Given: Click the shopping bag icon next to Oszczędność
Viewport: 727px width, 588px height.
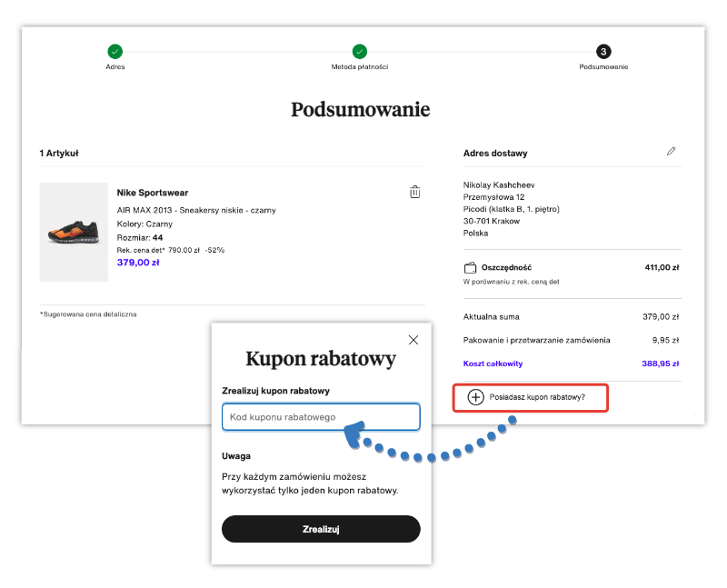Looking at the screenshot, I should [468, 267].
